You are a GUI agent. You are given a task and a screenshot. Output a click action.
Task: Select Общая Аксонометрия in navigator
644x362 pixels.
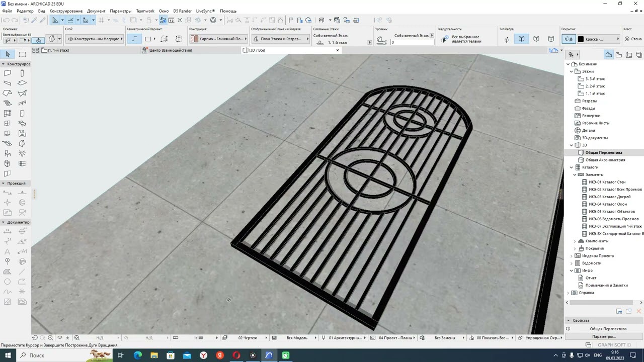pos(605,160)
